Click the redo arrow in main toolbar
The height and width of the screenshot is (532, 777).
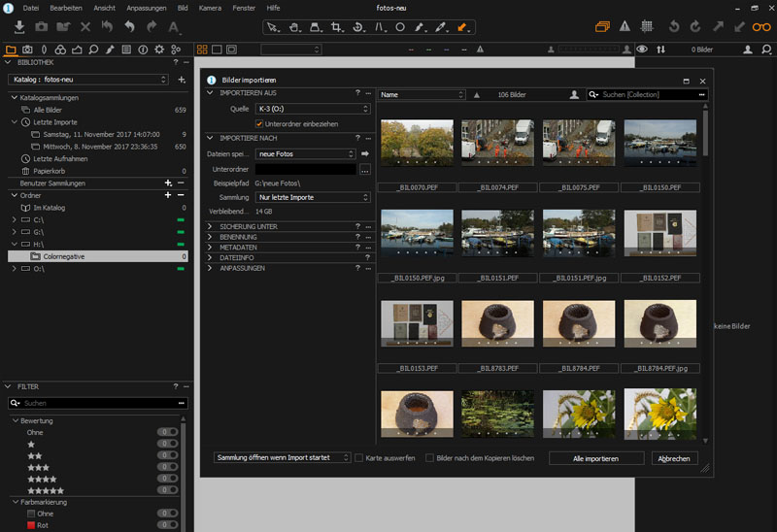tap(152, 27)
